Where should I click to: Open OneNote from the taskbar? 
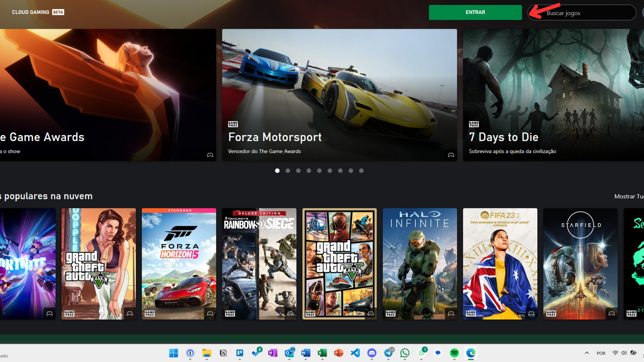[x=272, y=353]
